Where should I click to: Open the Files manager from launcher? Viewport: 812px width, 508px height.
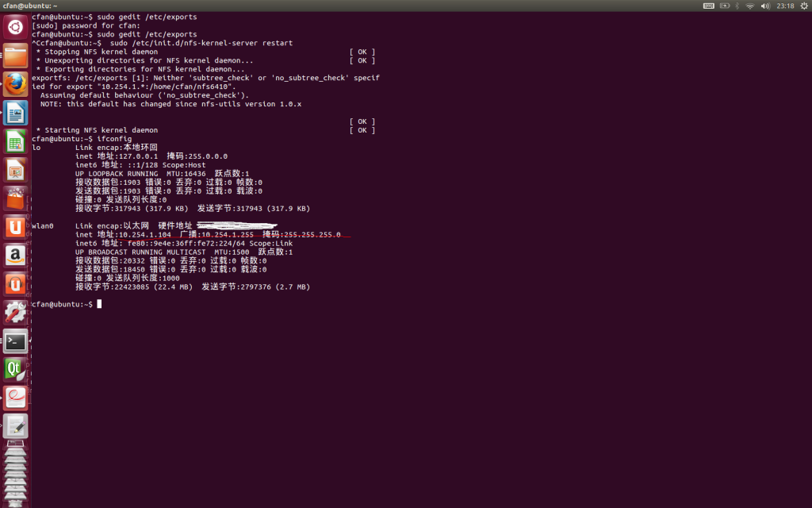click(16, 56)
